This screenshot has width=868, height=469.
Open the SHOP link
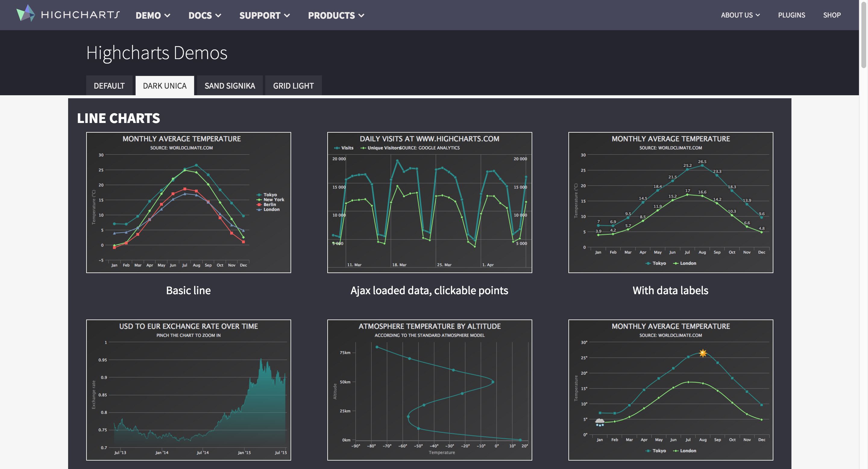[x=832, y=15]
